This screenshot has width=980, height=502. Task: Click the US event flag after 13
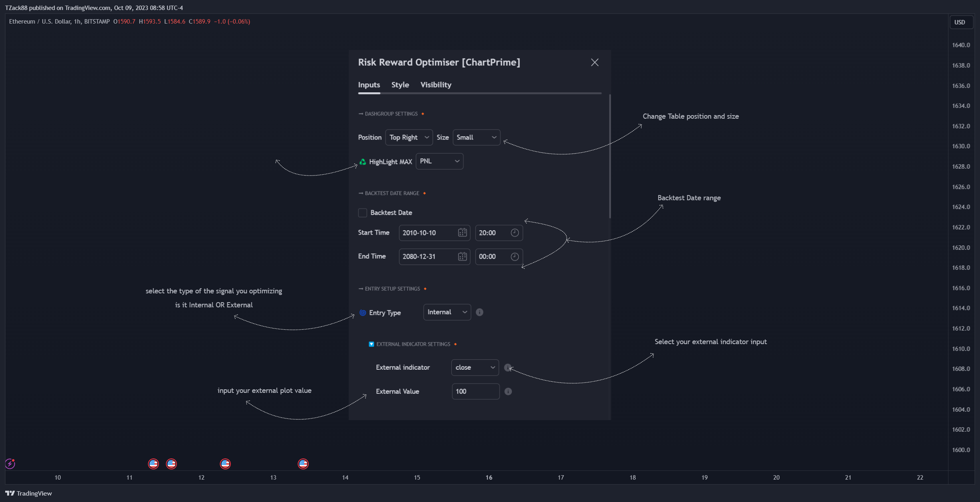pyautogui.click(x=303, y=464)
